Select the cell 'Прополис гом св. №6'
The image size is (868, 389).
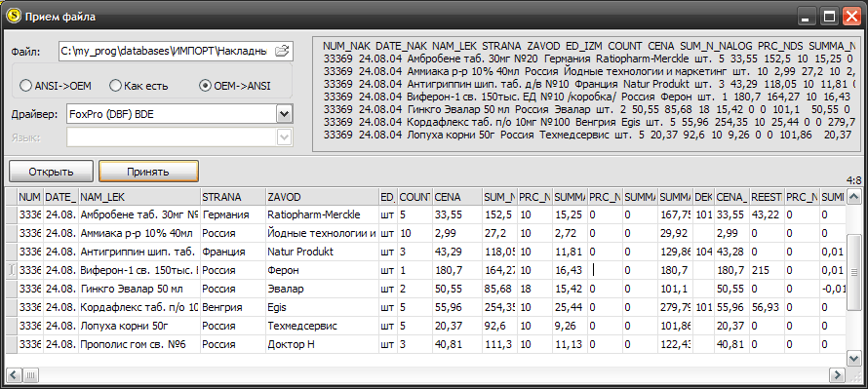coord(138,344)
